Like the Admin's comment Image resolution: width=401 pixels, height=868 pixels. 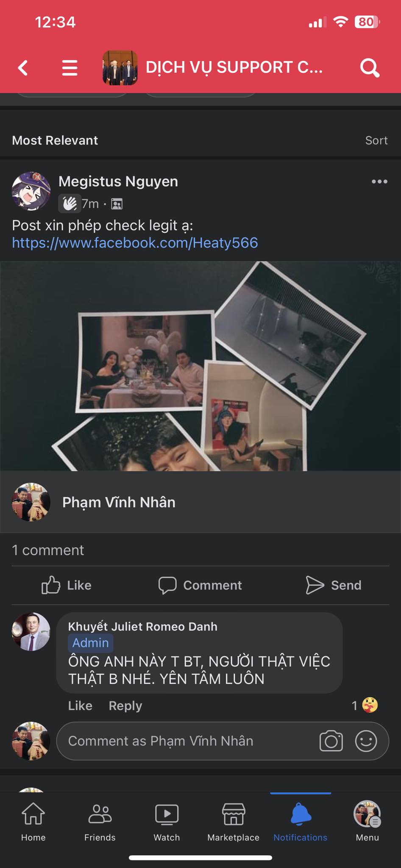[80, 706]
